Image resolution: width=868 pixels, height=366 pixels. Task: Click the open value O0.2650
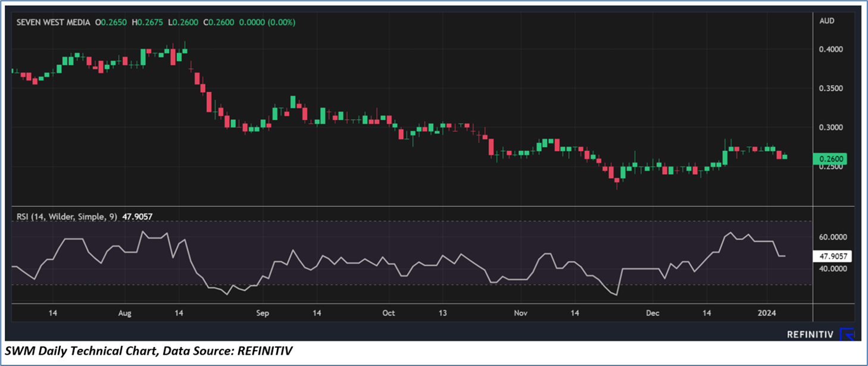(x=111, y=22)
